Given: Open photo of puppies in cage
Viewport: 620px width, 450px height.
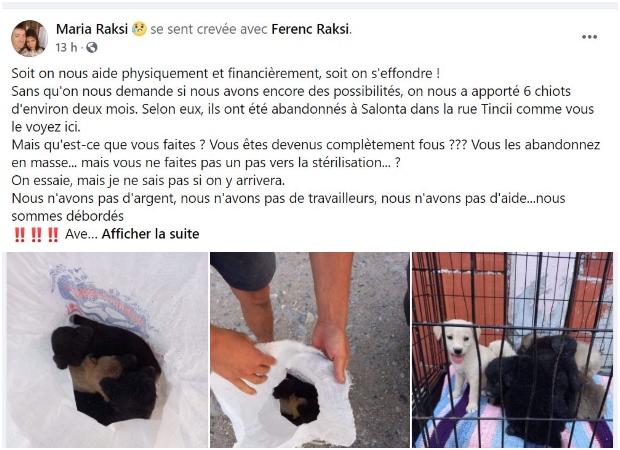Looking at the screenshot, I should 512,350.
